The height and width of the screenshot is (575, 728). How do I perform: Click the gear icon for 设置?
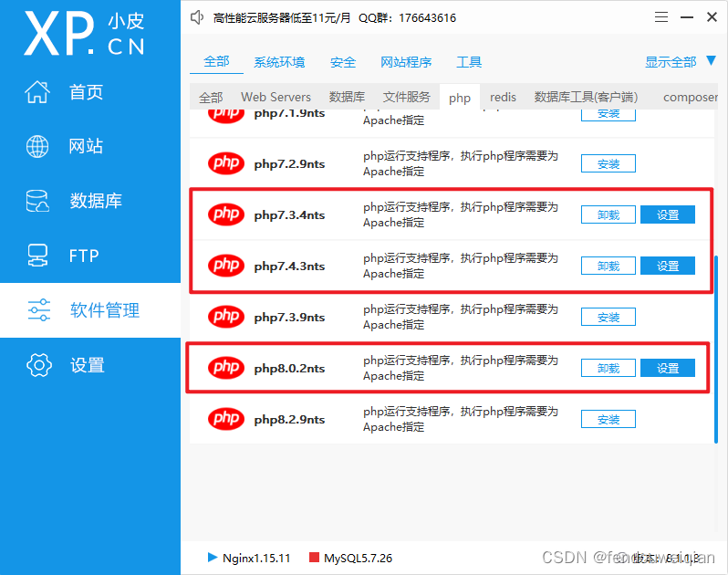point(39,365)
